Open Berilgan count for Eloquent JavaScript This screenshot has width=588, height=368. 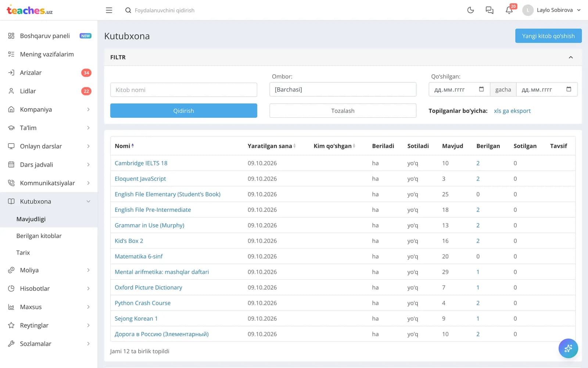pos(478,179)
